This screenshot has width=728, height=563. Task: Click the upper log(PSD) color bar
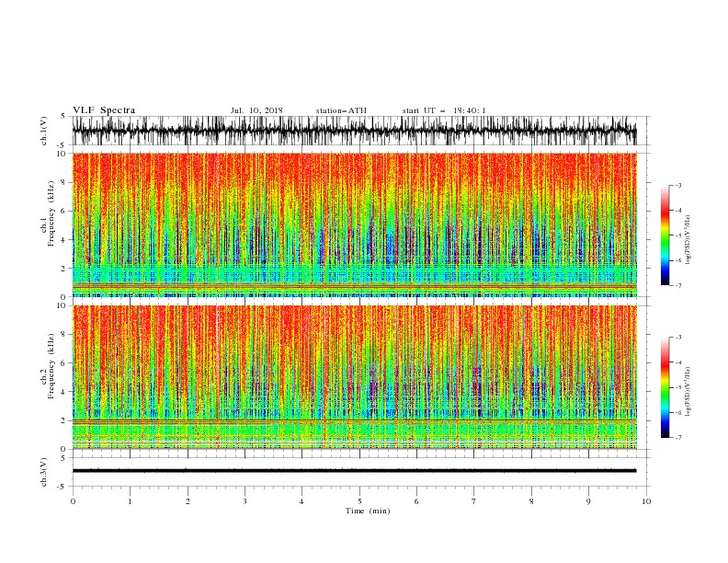coord(665,236)
